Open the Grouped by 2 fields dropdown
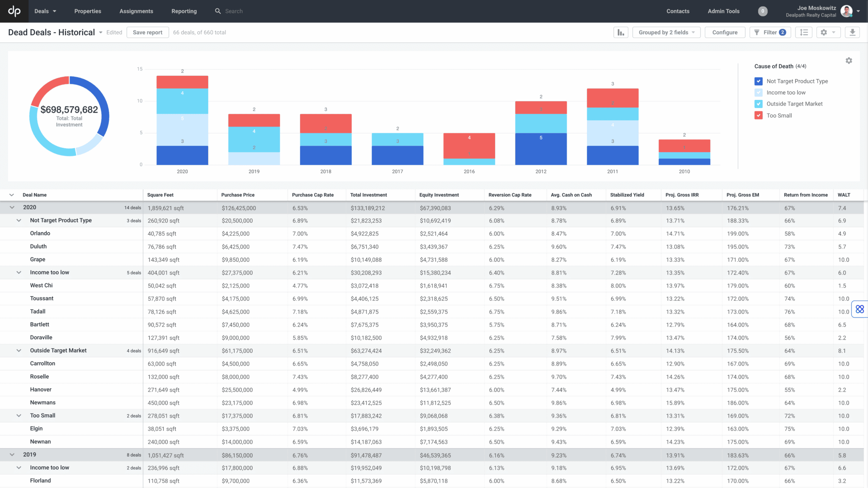Viewport: 868px width, 488px height. (666, 32)
